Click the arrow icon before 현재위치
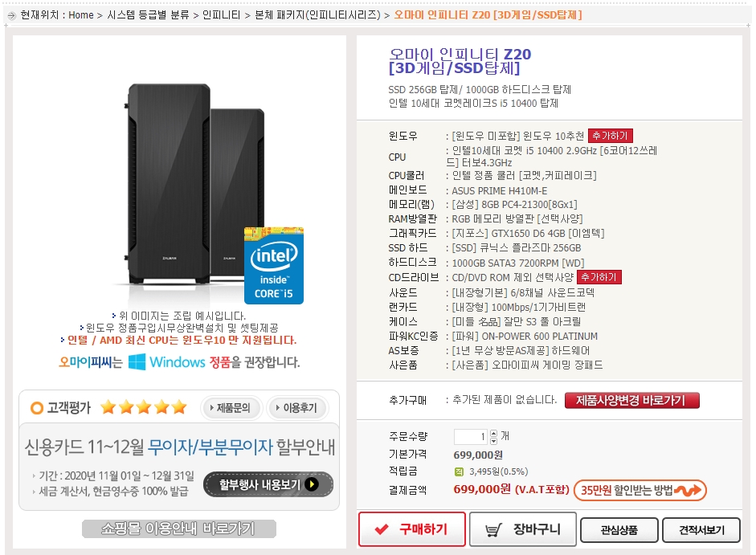Image resolution: width=756 pixels, height=555 pixels. point(11,15)
